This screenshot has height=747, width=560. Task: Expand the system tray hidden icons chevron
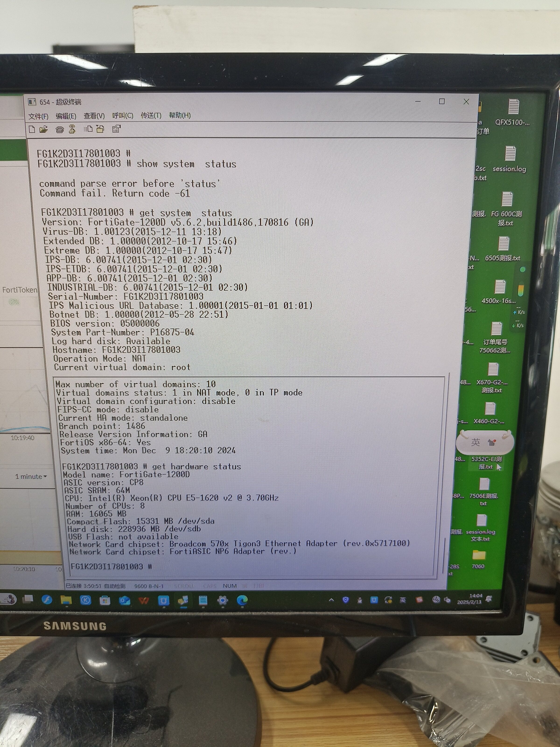(331, 600)
